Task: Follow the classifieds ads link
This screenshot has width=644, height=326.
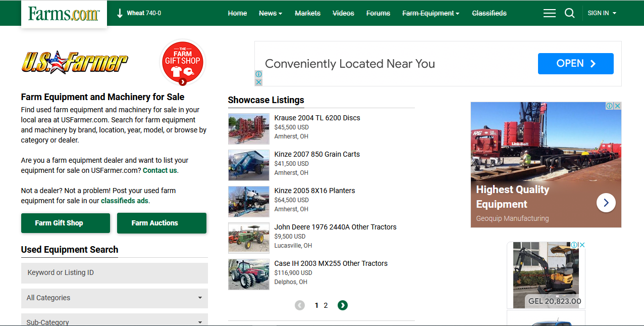Action: (125, 201)
